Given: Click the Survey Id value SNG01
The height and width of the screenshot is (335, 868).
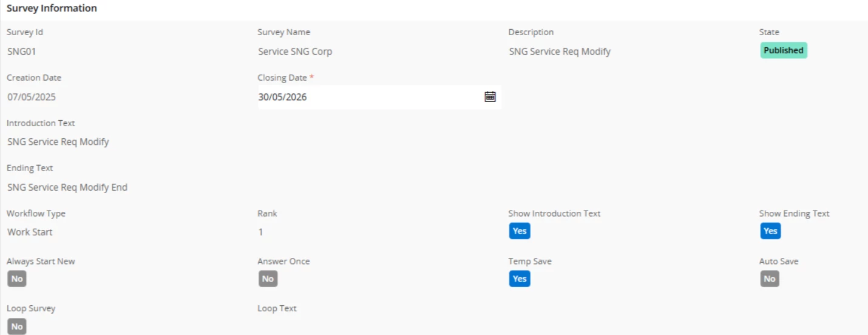Looking at the screenshot, I should coord(22,52).
